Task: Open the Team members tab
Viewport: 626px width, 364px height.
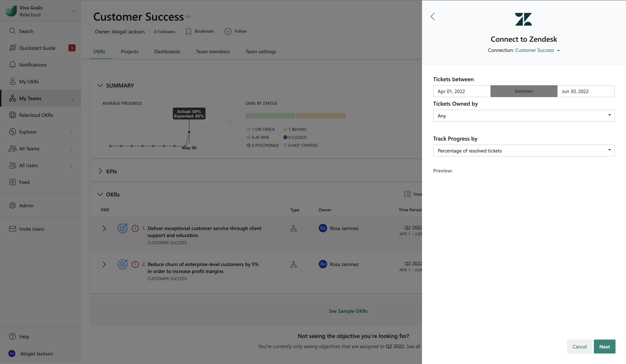Action: (213, 51)
